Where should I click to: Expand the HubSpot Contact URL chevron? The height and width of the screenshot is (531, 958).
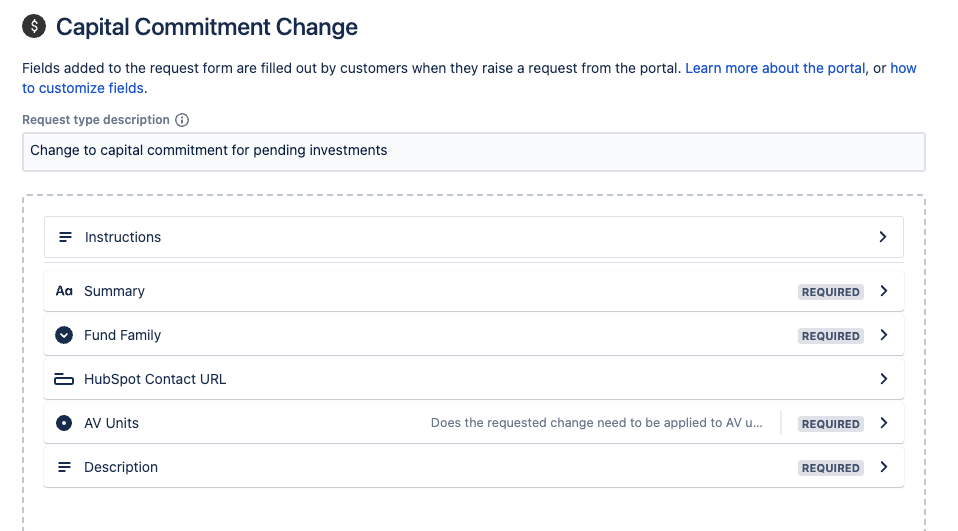pos(883,379)
